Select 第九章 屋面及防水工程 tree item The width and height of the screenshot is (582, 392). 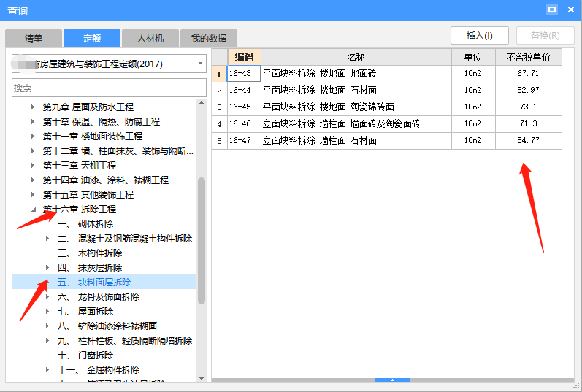88,107
